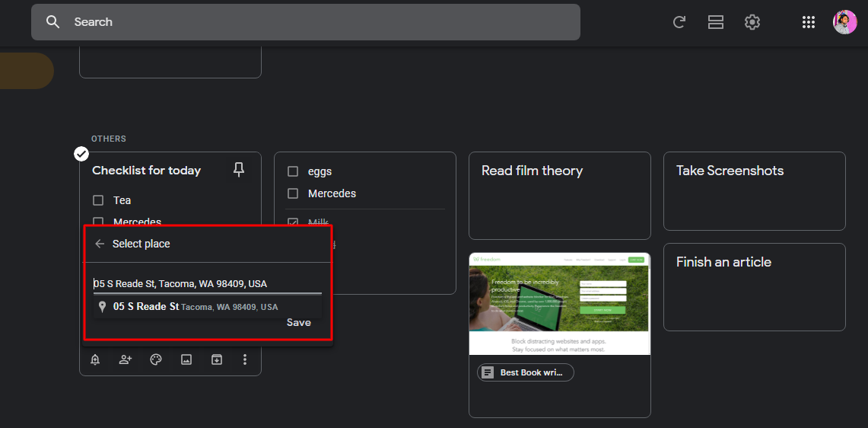The height and width of the screenshot is (428, 868).
Task: Open the account profile avatar
Action: point(844,22)
